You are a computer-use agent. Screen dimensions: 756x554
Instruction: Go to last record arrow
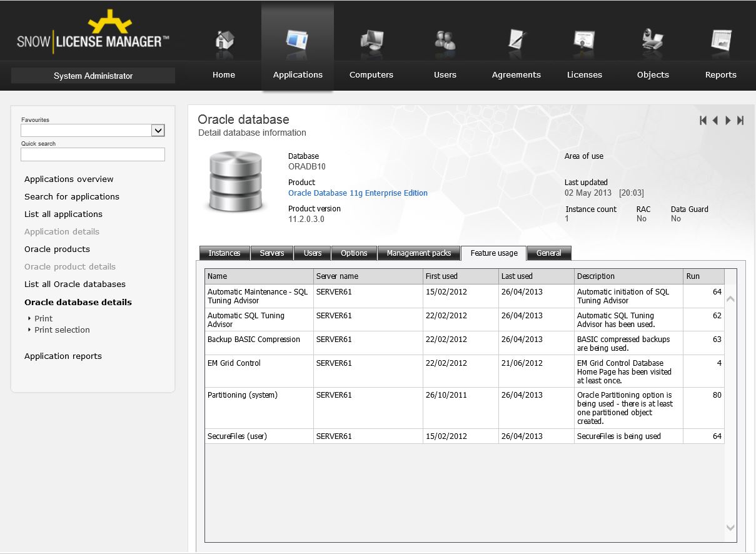point(740,121)
